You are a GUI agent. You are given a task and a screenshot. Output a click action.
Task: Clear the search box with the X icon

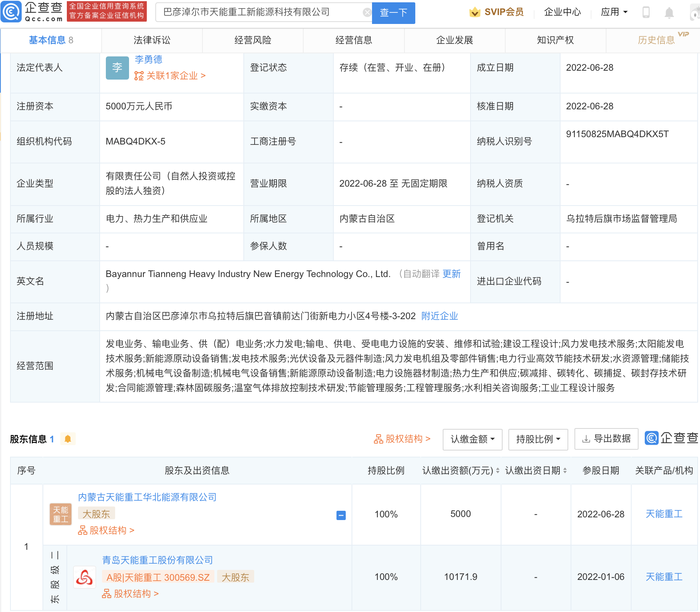tap(367, 12)
